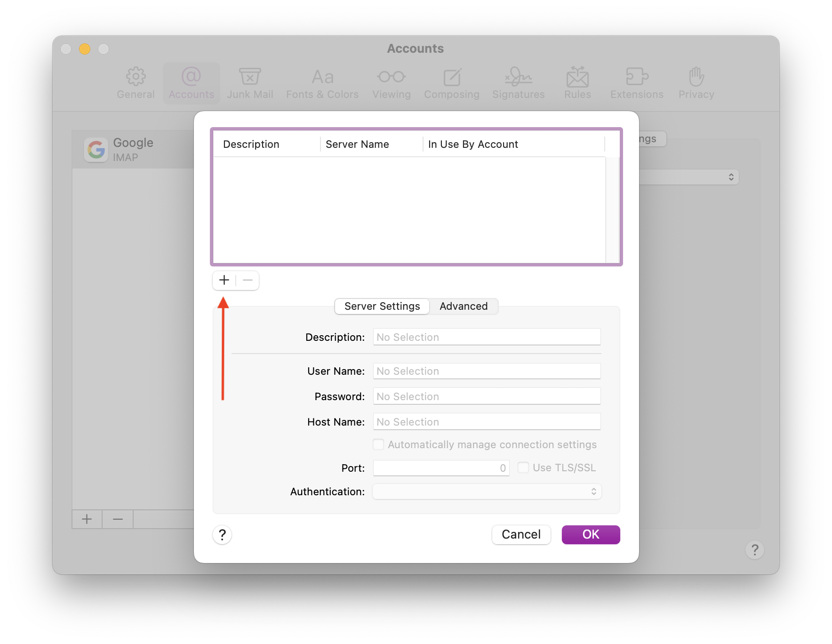The image size is (832, 644).
Task: Open help for the server list dialog
Action: point(222,535)
